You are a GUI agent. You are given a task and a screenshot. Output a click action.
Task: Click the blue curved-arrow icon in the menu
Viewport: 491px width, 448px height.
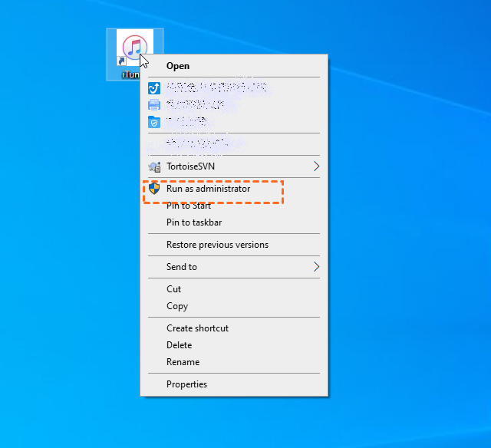point(153,88)
